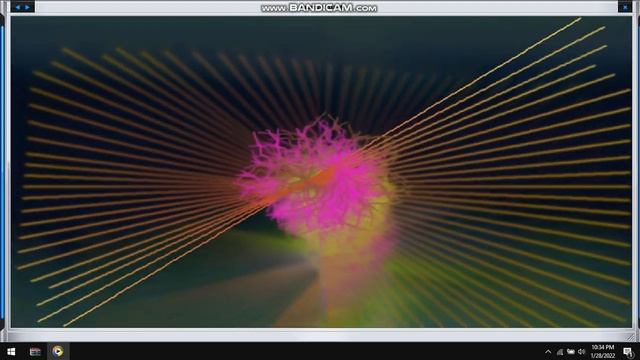Viewport: 640px width, 360px height.
Task: Open network status tray icon
Action: coord(560,352)
